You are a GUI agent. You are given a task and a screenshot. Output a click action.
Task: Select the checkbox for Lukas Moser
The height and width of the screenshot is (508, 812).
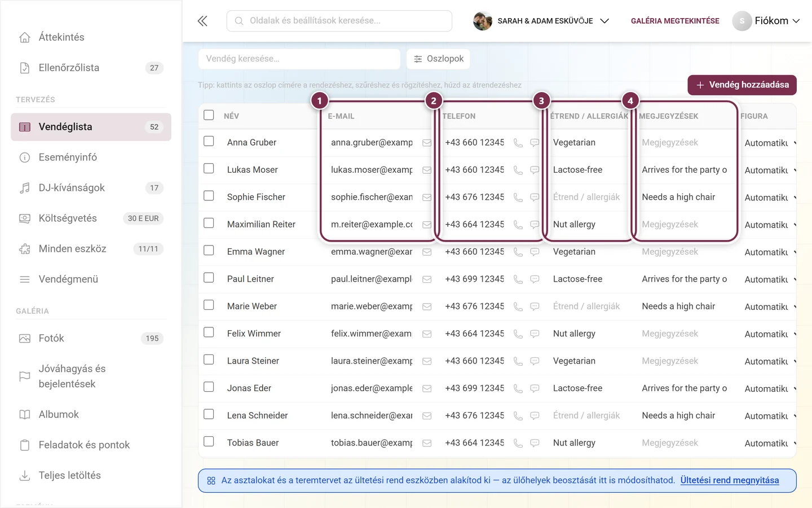209,168
